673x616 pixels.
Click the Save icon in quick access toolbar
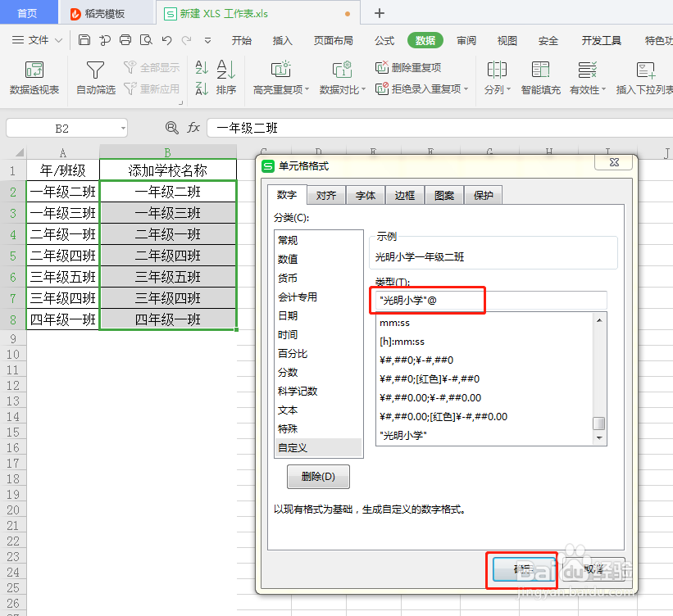click(x=84, y=39)
